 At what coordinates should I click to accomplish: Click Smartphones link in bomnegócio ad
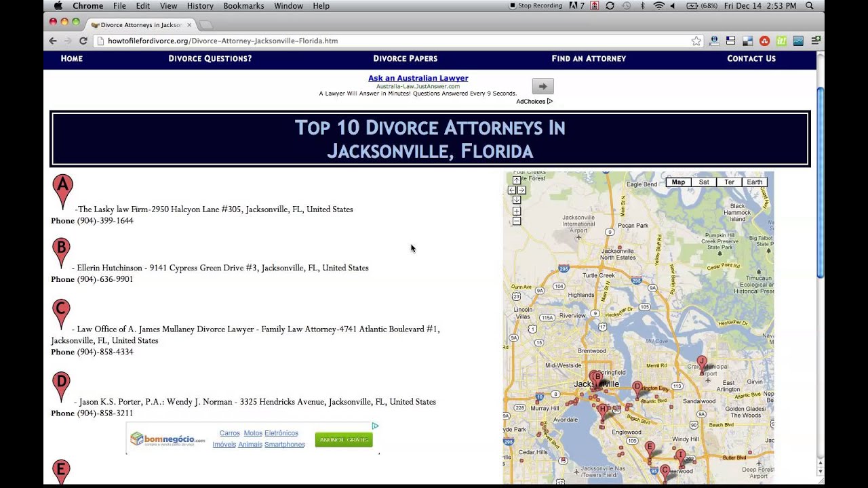click(284, 445)
